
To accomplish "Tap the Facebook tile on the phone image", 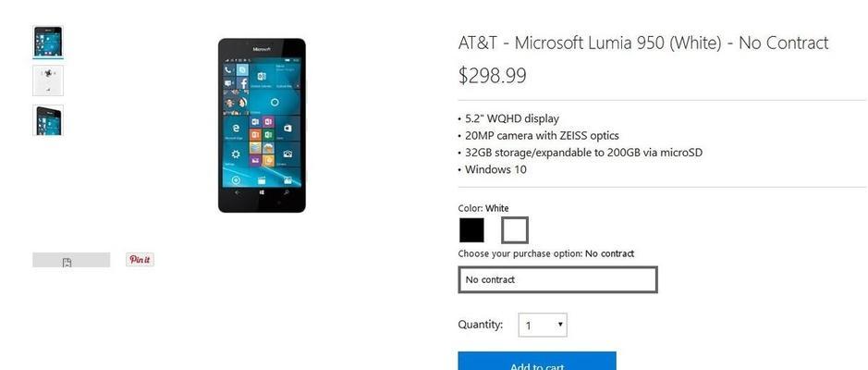I will [x=243, y=83].
